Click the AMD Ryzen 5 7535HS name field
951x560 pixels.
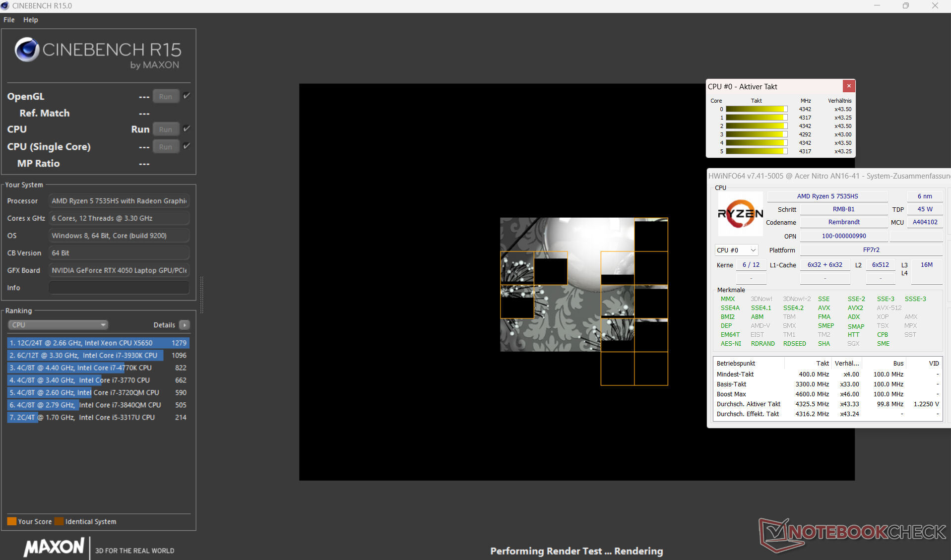[x=827, y=196]
